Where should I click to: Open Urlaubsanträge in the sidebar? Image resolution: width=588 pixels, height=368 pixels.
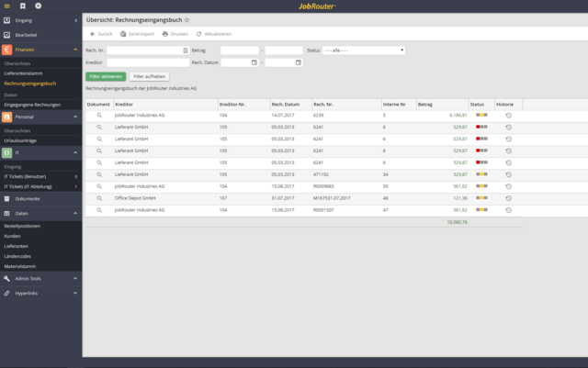pyautogui.click(x=20, y=141)
